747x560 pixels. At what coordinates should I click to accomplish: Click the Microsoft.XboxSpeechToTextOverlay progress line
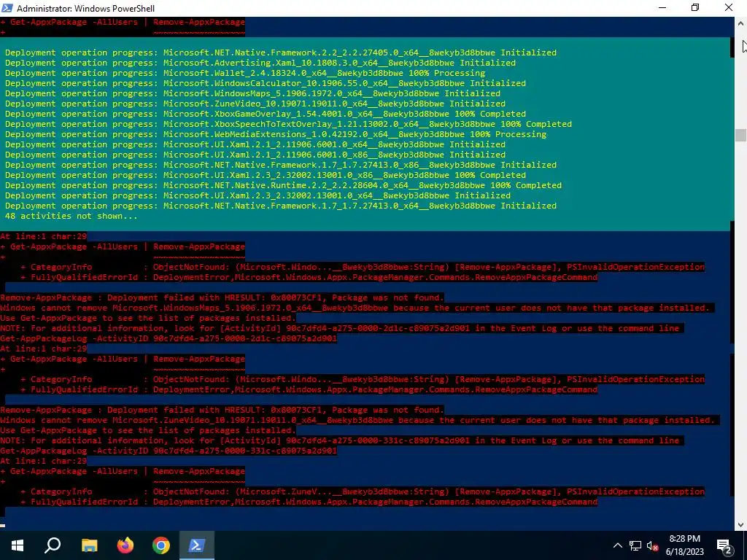288,124
